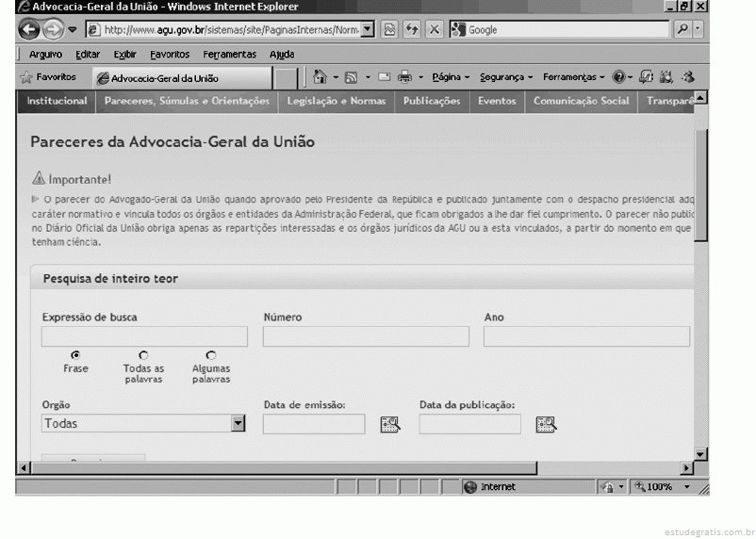The height and width of the screenshot is (539, 756).
Task: Click the vertical scrollbar thumb
Action: (700, 185)
